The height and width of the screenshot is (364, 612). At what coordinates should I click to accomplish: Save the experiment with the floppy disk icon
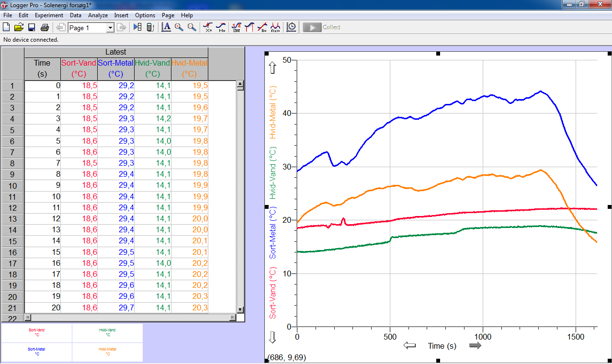tap(32, 27)
